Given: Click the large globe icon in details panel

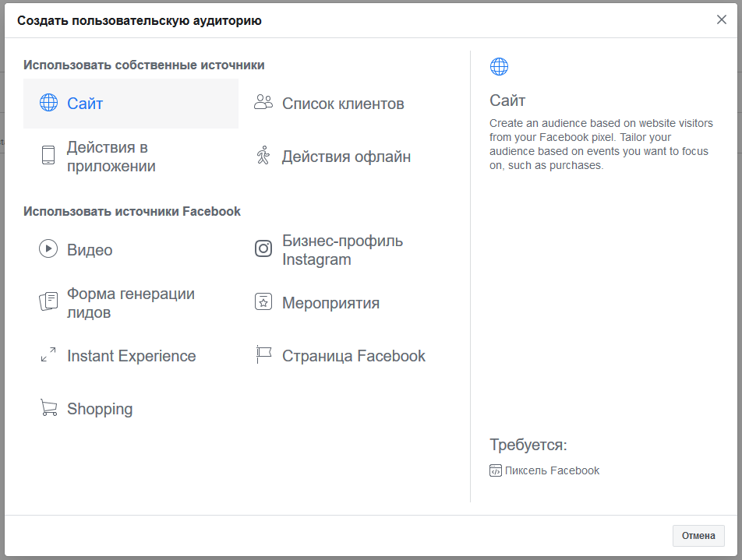Looking at the screenshot, I should tap(499, 67).
